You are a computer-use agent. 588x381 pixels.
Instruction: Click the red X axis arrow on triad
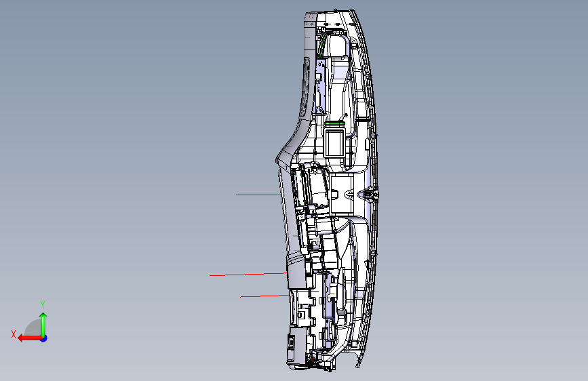(x=29, y=338)
